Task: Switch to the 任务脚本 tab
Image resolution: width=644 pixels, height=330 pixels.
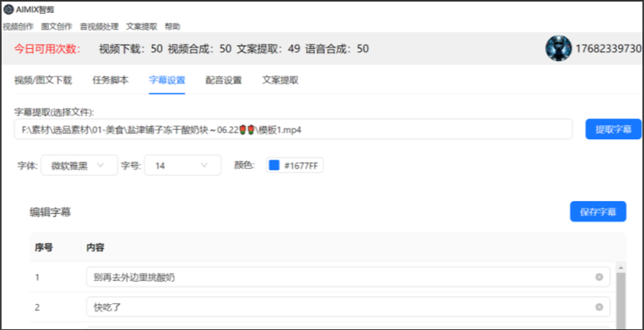Action: 110,80
